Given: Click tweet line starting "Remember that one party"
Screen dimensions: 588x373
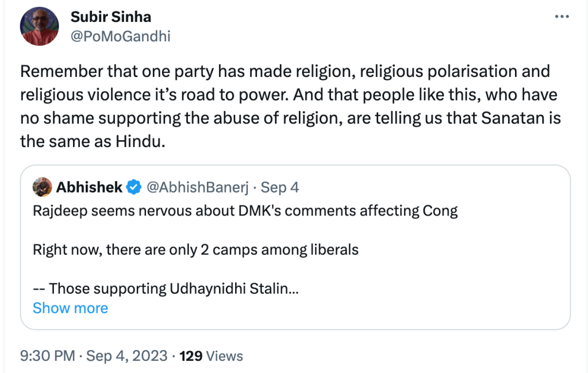Looking at the screenshot, I should click(285, 71).
